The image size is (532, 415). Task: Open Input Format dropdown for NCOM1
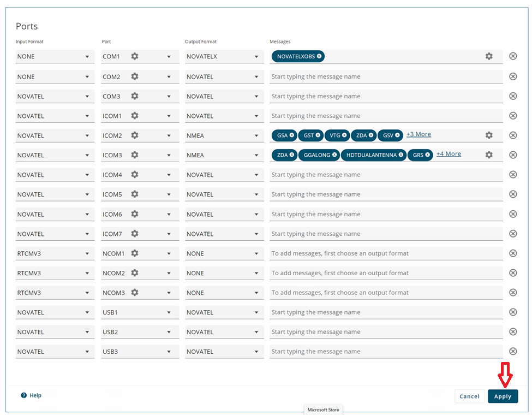pyautogui.click(x=55, y=254)
